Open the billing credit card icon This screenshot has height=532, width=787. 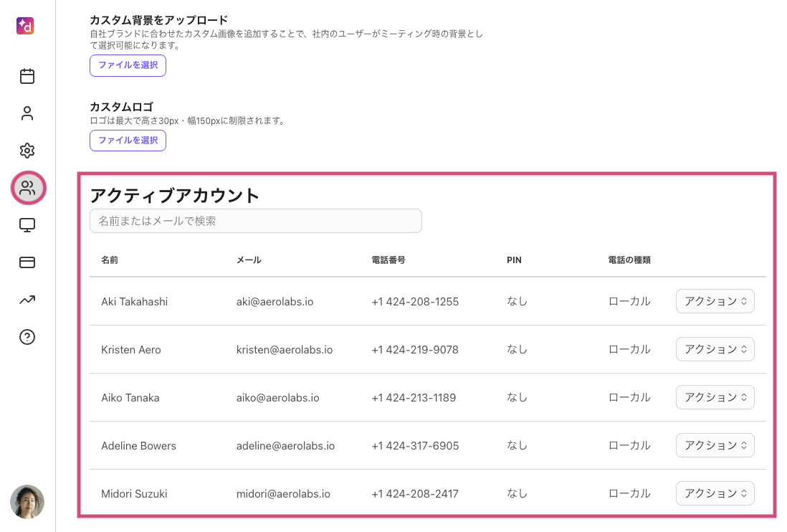27,262
